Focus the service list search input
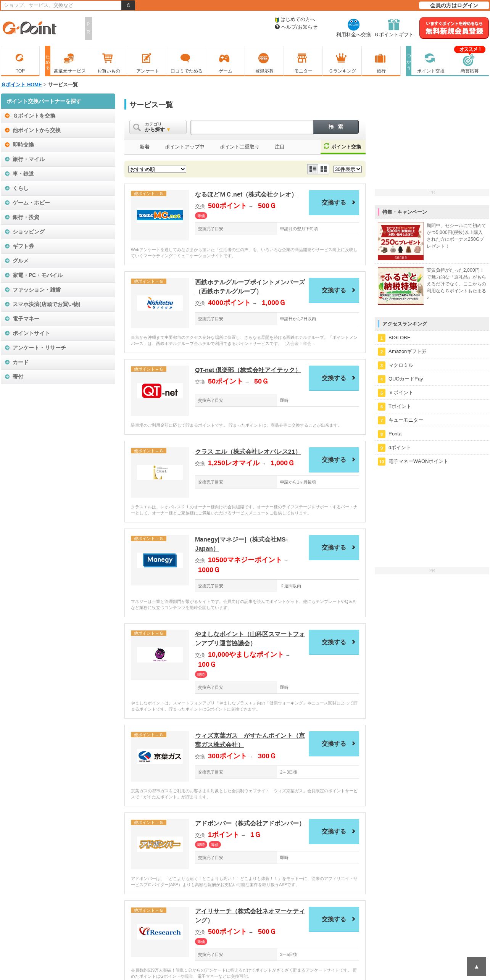This screenshot has width=490, height=980. pyautogui.click(x=252, y=127)
